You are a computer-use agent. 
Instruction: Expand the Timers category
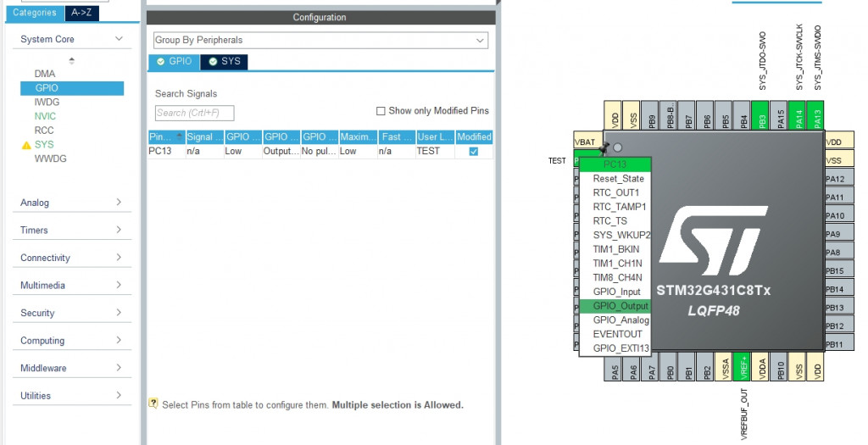click(x=71, y=230)
